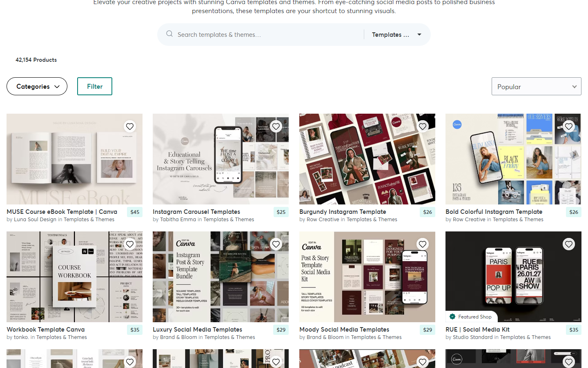Open the MUSE eBook preview image
588x368 pixels.
(74, 159)
